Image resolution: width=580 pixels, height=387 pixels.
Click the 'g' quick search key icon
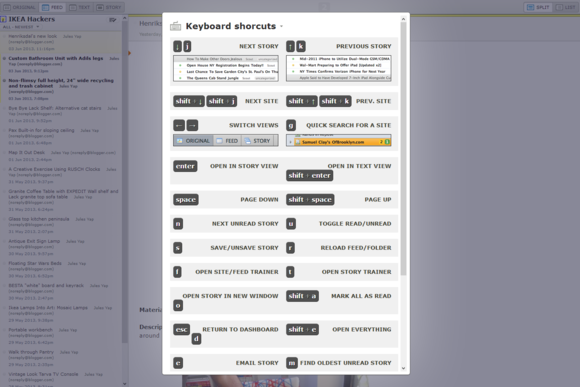pos(291,125)
